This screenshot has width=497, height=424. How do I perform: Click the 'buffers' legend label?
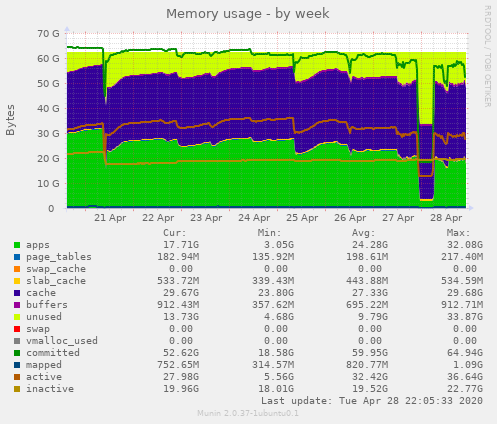47,305
